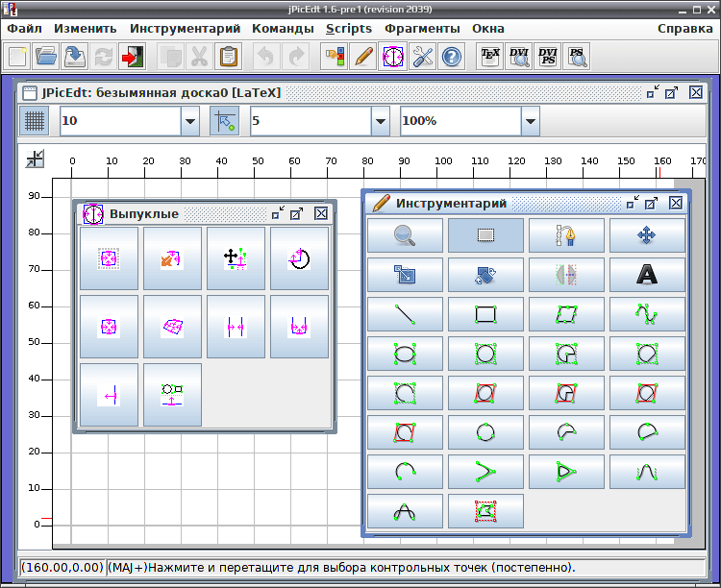
Task: Click the PS viewer icon
Action: 576,57
